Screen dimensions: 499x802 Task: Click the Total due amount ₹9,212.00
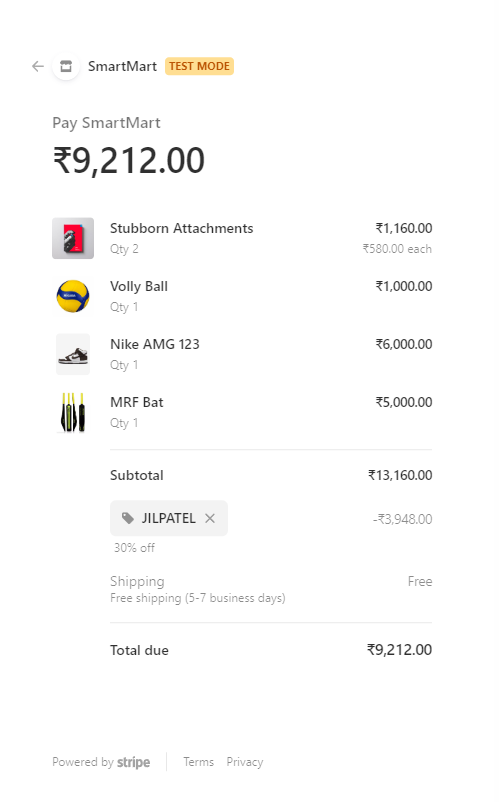[x=399, y=650]
